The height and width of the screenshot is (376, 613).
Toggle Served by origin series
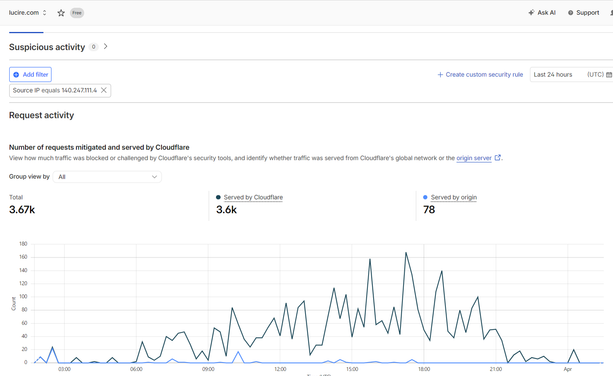click(x=454, y=197)
